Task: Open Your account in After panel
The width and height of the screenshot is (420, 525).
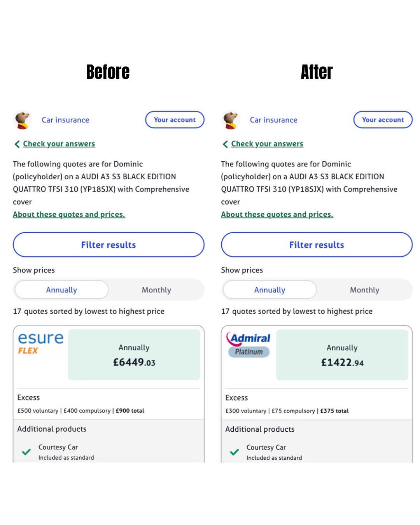Action: [x=383, y=120]
